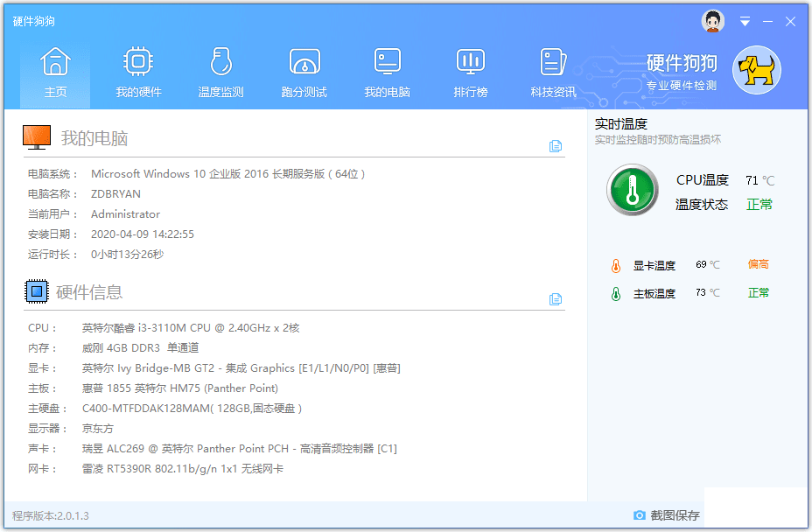Click the green CPU thermometer gauge
The height and width of the screenshot is (532, 812).
633,190
